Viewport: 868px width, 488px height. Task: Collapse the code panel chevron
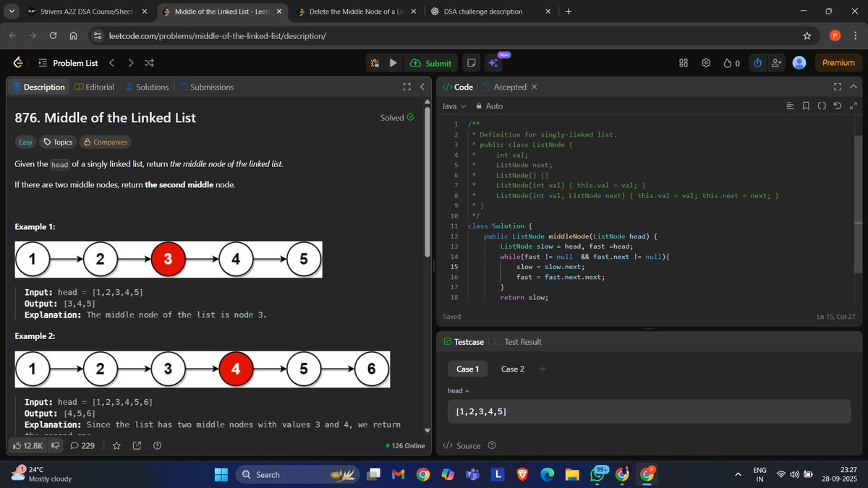coord(853,87)
